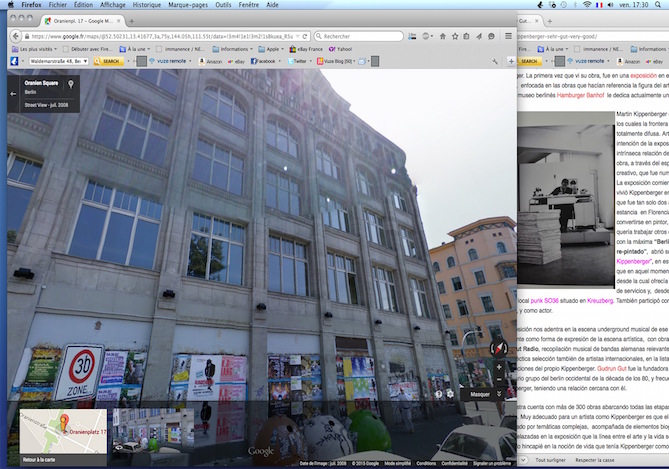Open the À la une feed dropdown
669x469 pixels.
click(135, 49)
